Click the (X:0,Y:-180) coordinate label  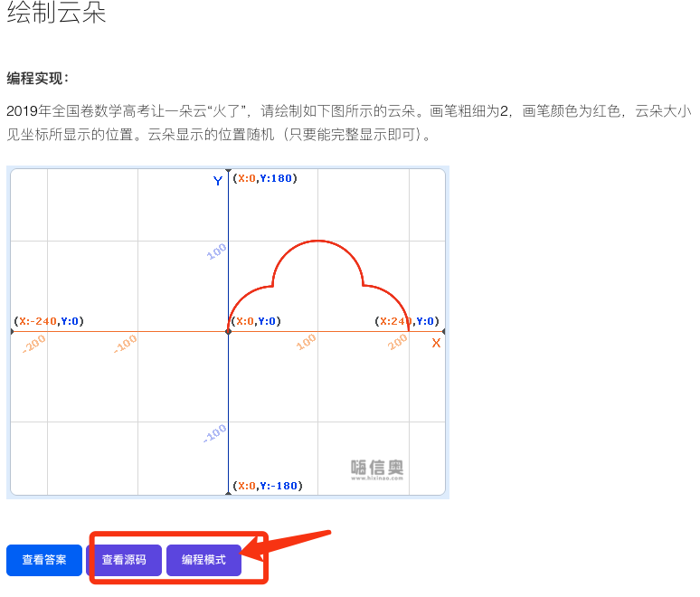tap(268, 486)
